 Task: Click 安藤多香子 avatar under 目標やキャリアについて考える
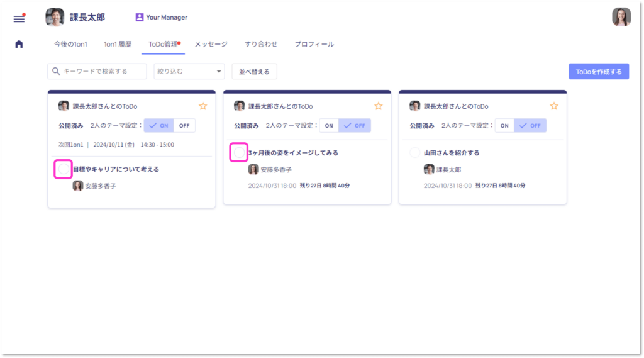pos(77,186)
